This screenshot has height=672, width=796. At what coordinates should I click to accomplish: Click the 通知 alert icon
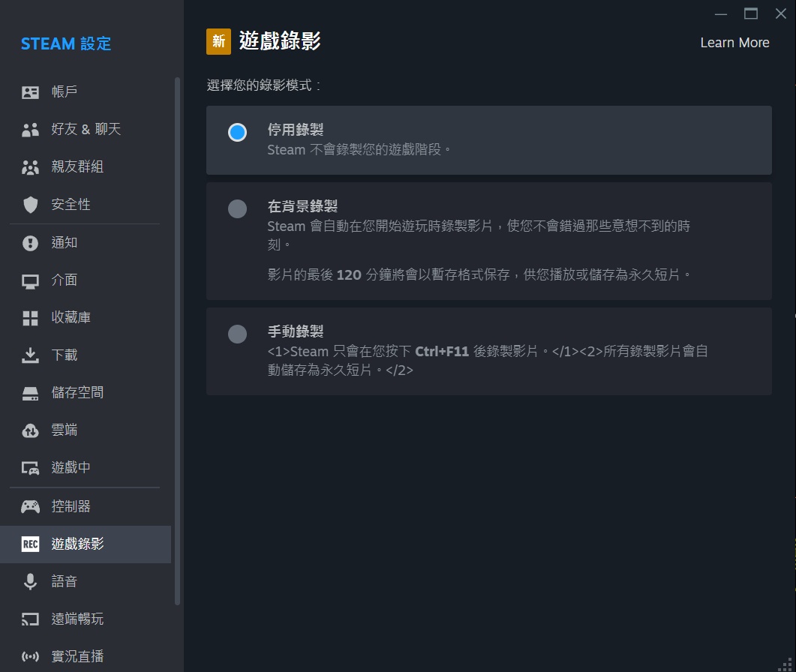(30, 243)
